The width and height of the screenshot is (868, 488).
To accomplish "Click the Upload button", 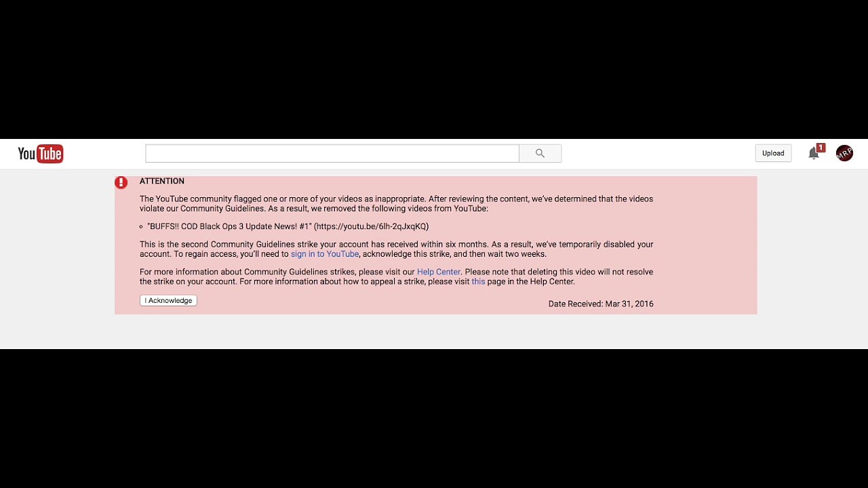I will (x=773, y=153).
